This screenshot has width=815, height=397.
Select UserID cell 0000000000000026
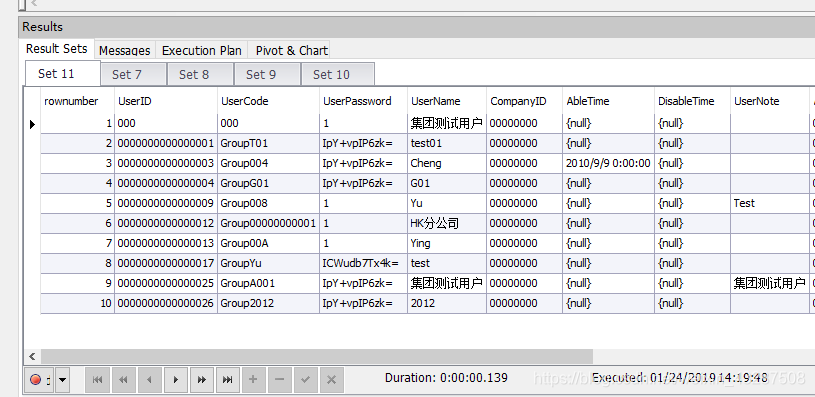pyautogui.click(x=166, y=303)
